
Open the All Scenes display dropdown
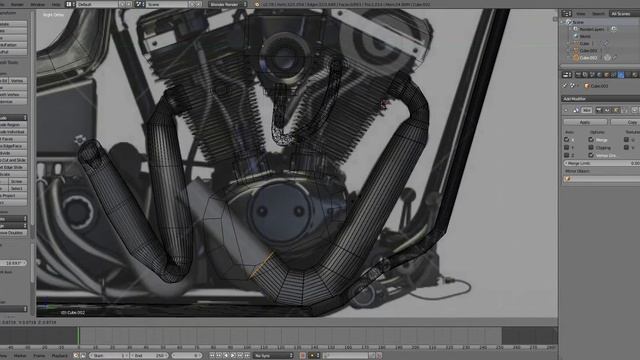coord(624,13)
